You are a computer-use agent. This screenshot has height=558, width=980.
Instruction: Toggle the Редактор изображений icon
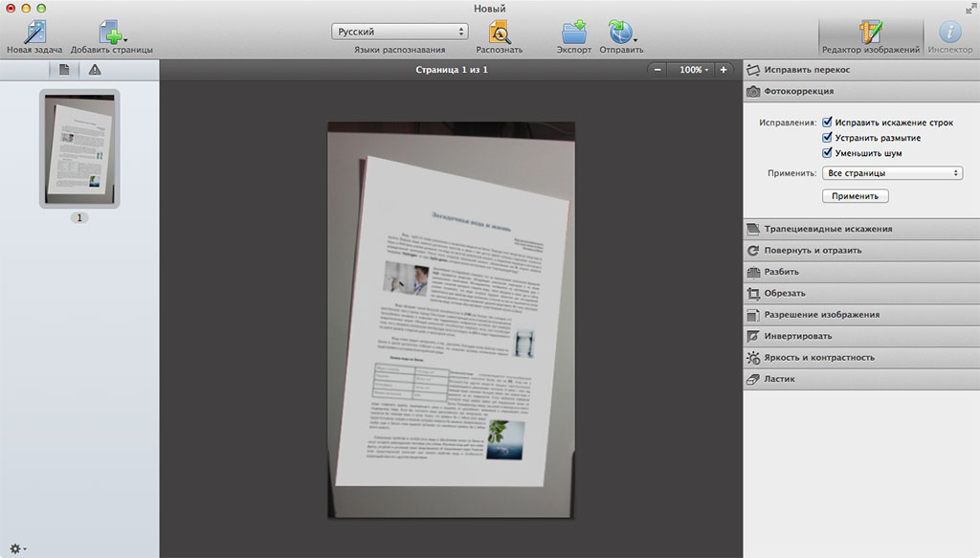point(869,32)
